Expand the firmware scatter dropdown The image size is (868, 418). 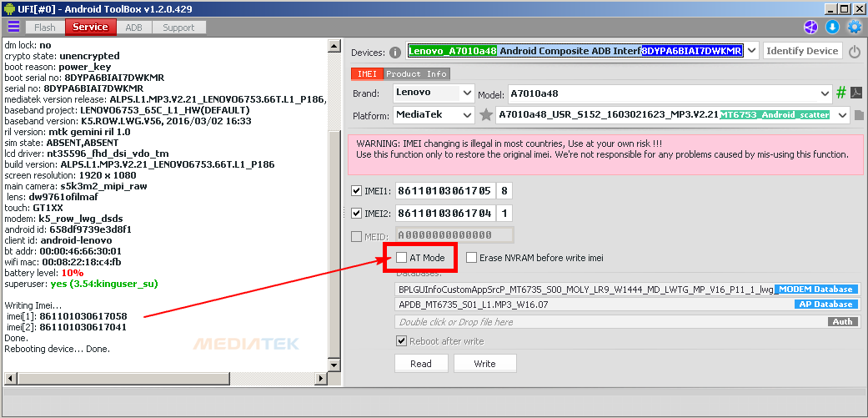[x=843, y=115]
